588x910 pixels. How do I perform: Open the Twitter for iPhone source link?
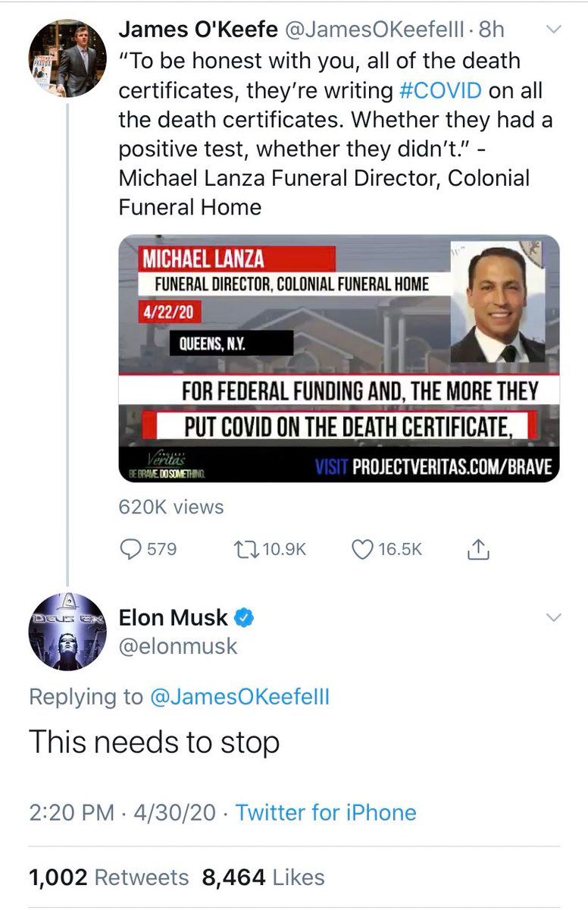[x=326, y=813]
